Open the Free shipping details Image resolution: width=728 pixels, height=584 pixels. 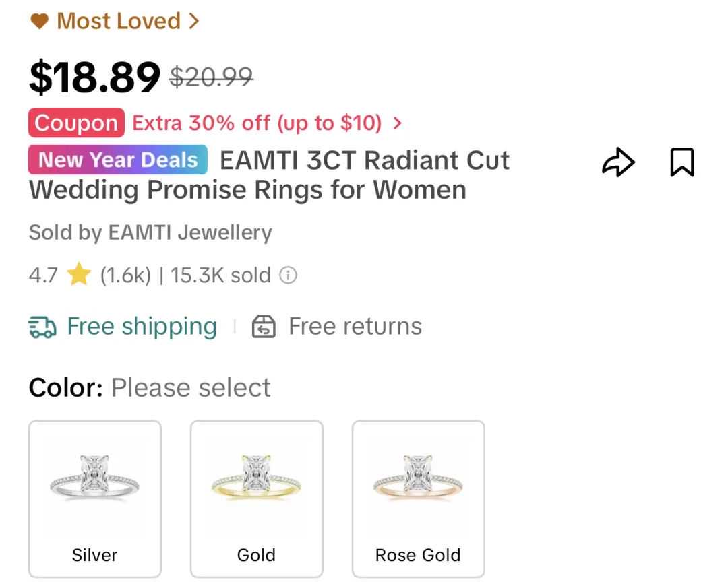click(142, 327)
